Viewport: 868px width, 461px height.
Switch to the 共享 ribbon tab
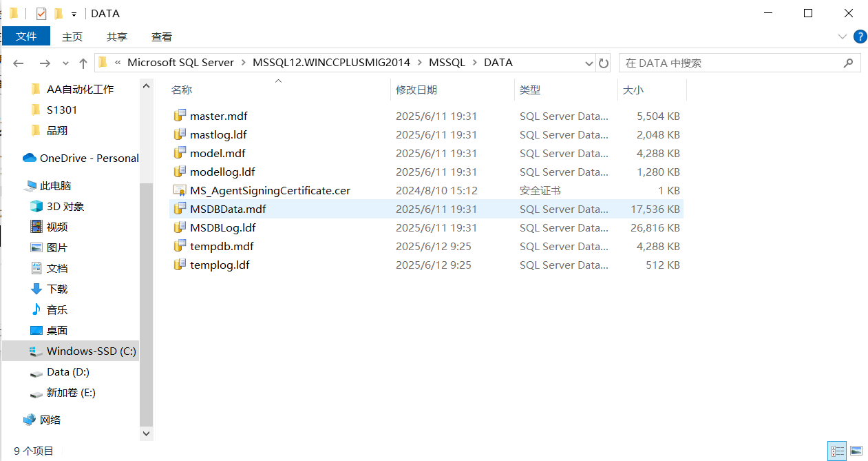coord(117,37)
